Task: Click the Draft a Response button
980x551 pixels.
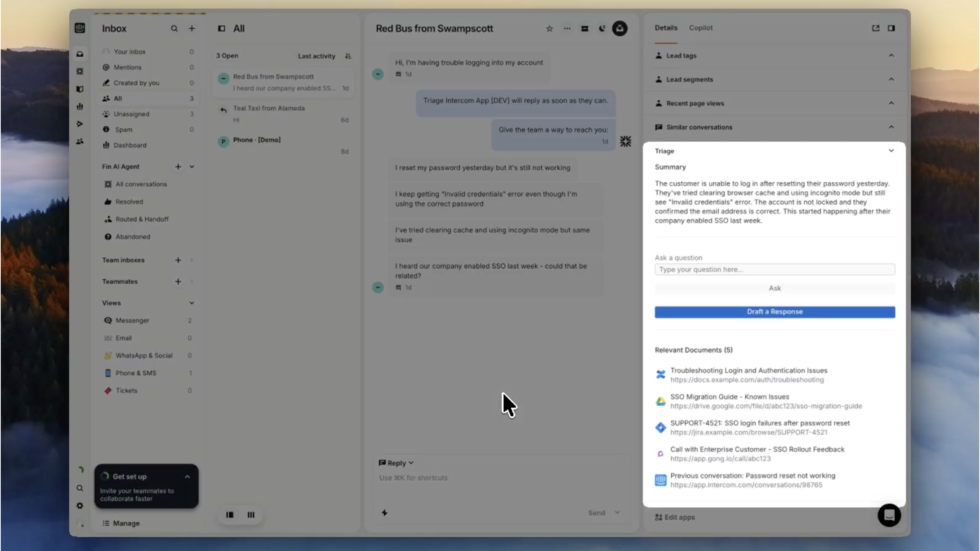Action: (x=774, y=312)
